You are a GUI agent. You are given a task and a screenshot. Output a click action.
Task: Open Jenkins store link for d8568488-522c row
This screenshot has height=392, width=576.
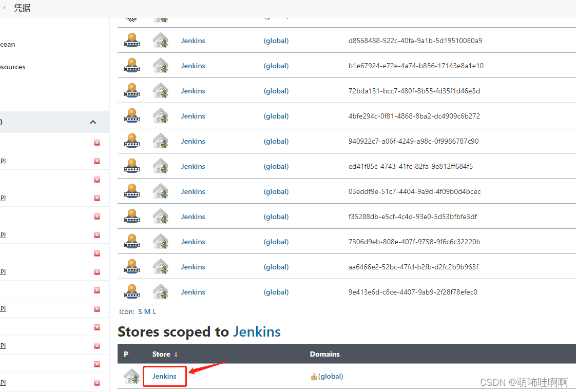coord(193,41)
